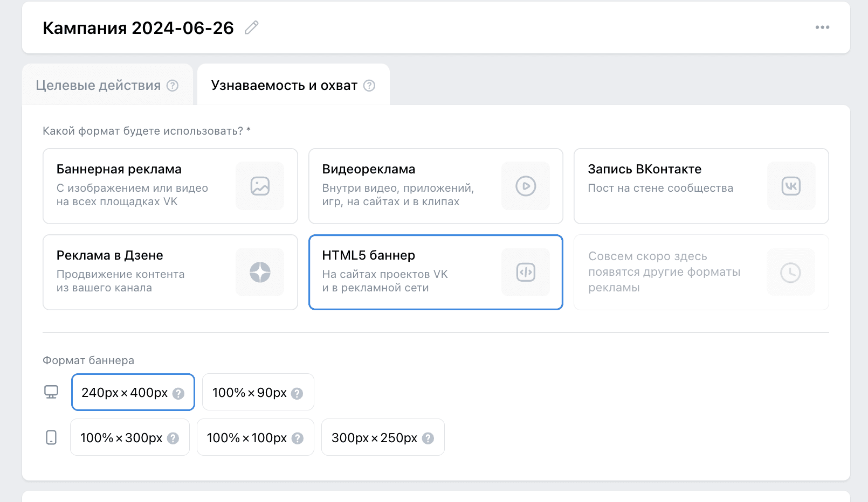Click the desktop monitor icon beside banner sizes

pyautogui.click(x=51, y=392)
